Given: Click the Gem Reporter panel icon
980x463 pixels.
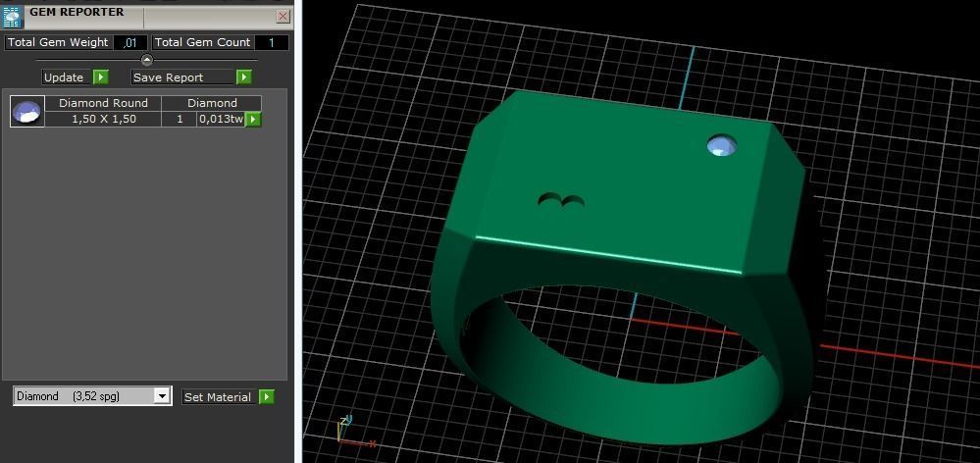Looking at the screenshot, I should pos(11,16).
